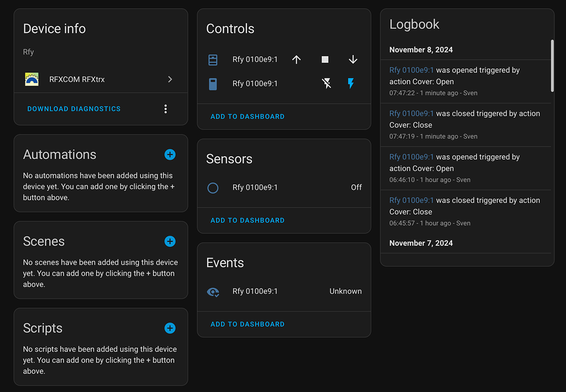
Task: Add the Sensors card to dashboard
Action: [x=247, y=220]
